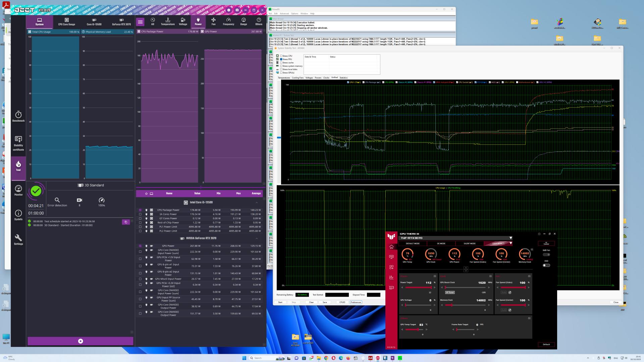The width and height of the screenshot is (644, 362).
Task: Click the Fan sensor filter icon
Action: point(213,21)
